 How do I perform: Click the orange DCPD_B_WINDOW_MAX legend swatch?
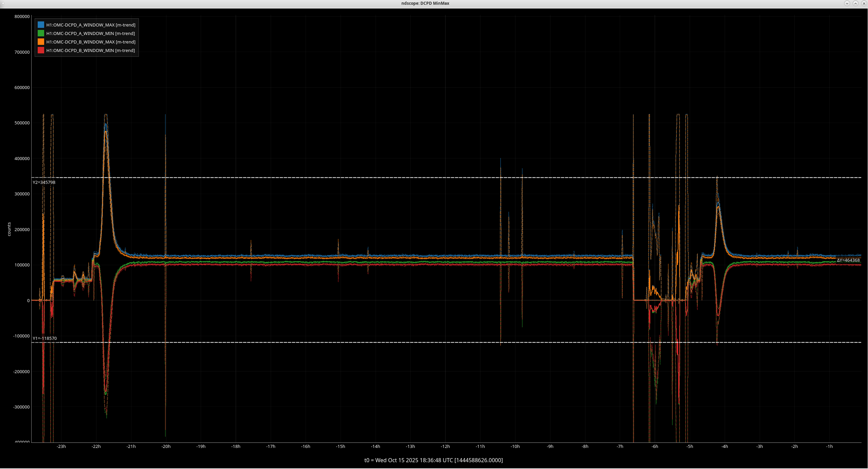(41, 42)
